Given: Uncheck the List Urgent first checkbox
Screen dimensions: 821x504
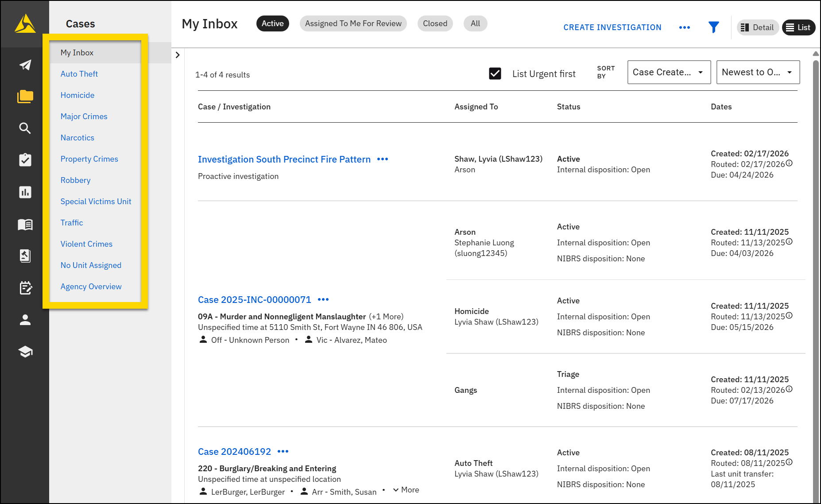Looking at the screenshot, I should [495, 74].
